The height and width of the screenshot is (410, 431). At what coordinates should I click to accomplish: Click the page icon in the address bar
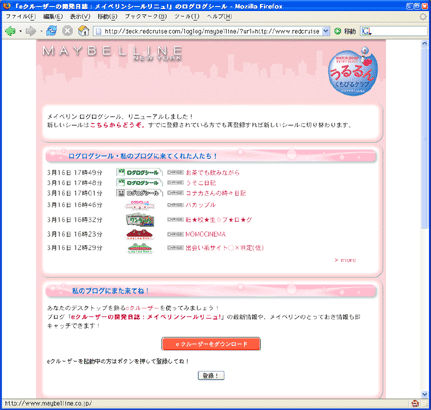point(98,31)
